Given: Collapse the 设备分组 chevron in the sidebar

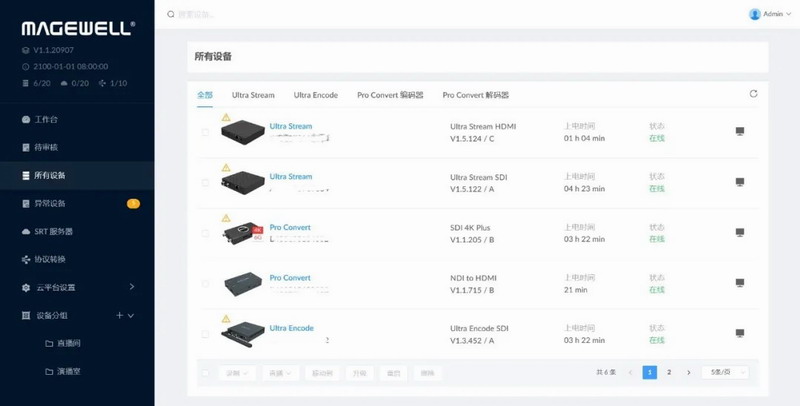Looking at the screenshot, I should pyautogui.click(x=131, y=315).
